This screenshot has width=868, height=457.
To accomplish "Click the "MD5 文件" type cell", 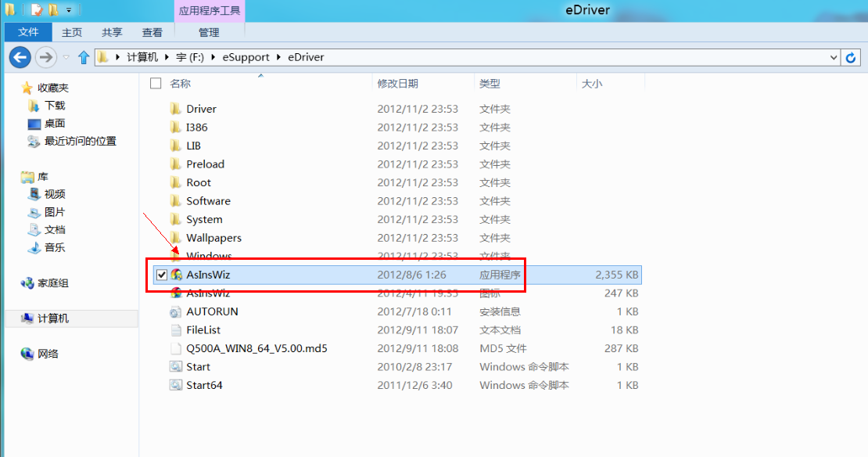I will [503, 348].
